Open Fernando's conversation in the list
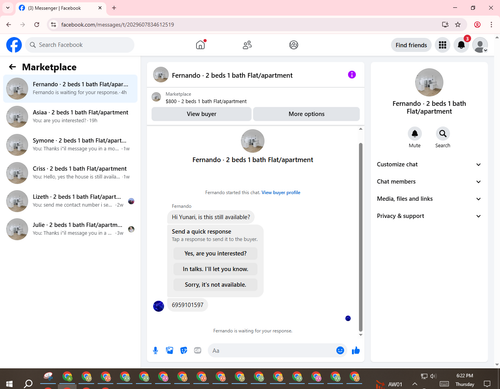500x389 pixels. coord(70,89)
